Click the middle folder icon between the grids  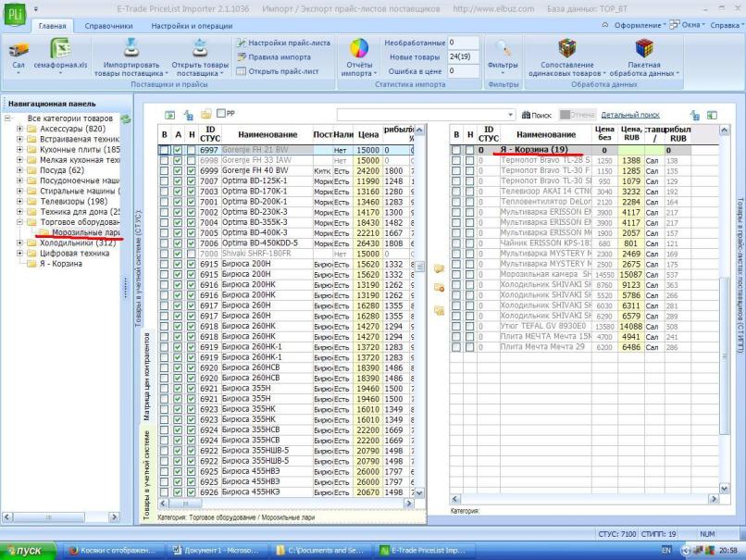pos(439,287)
